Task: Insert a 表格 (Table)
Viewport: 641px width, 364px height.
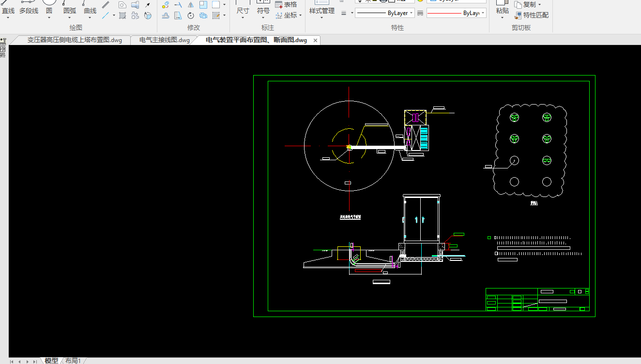Action: click(286, 4)
